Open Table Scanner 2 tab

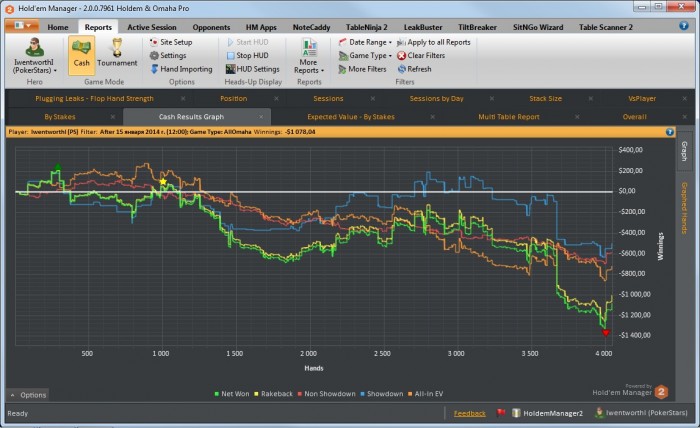(606, 27)
